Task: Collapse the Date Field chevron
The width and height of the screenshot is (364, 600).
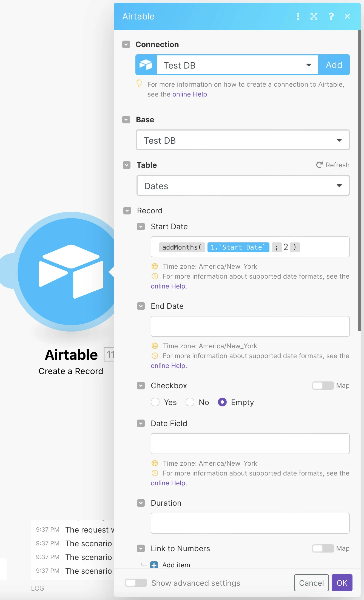Action: 141,423
